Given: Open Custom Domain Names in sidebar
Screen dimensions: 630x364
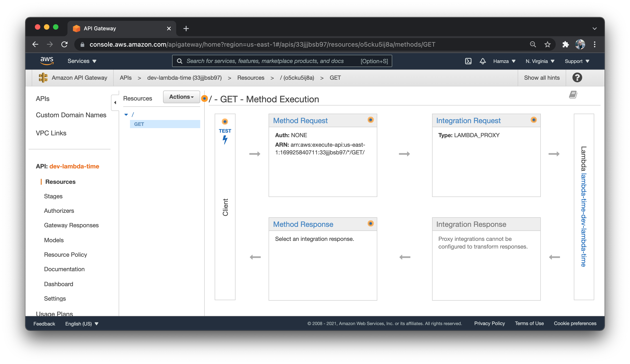Looking at the screenshot, I should tap(71, 115).
